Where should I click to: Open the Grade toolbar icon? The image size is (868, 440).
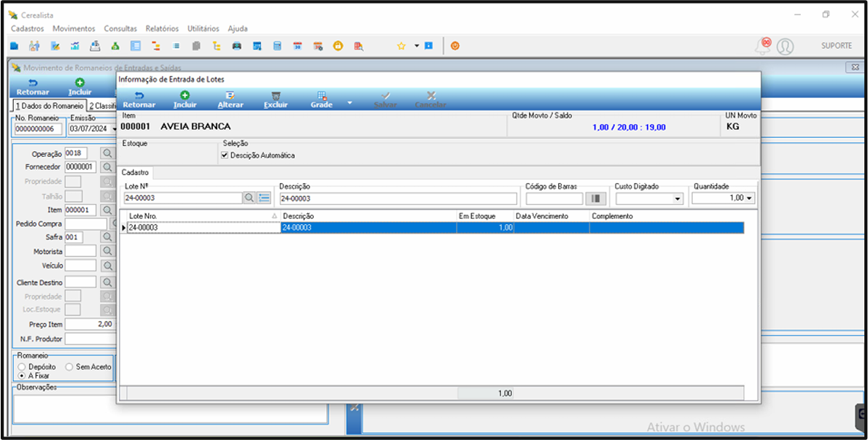pyautogui.click(x=322, y=96)
